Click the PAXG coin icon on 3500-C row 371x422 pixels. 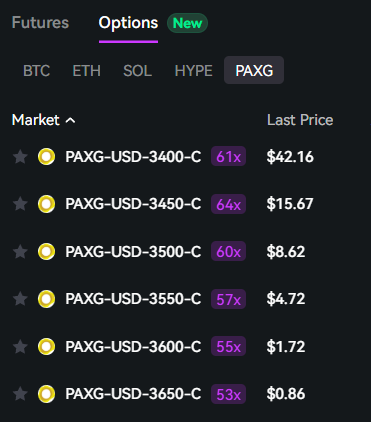point(46,251)
